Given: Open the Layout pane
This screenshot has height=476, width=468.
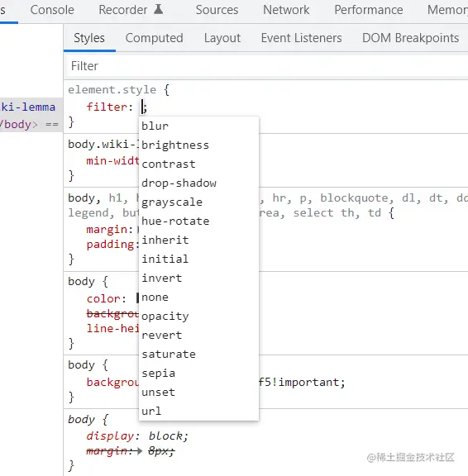Looking at the screenshot, I should tap(222, 38).
